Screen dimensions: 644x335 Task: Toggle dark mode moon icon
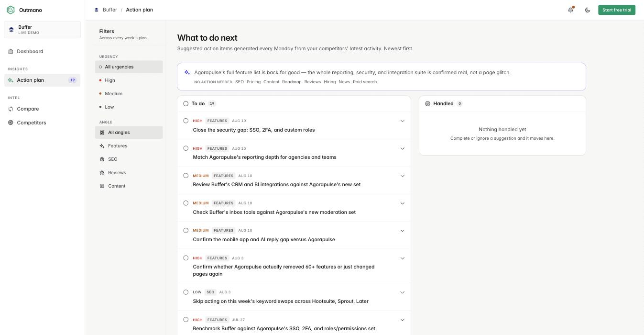tap(588, 10)
